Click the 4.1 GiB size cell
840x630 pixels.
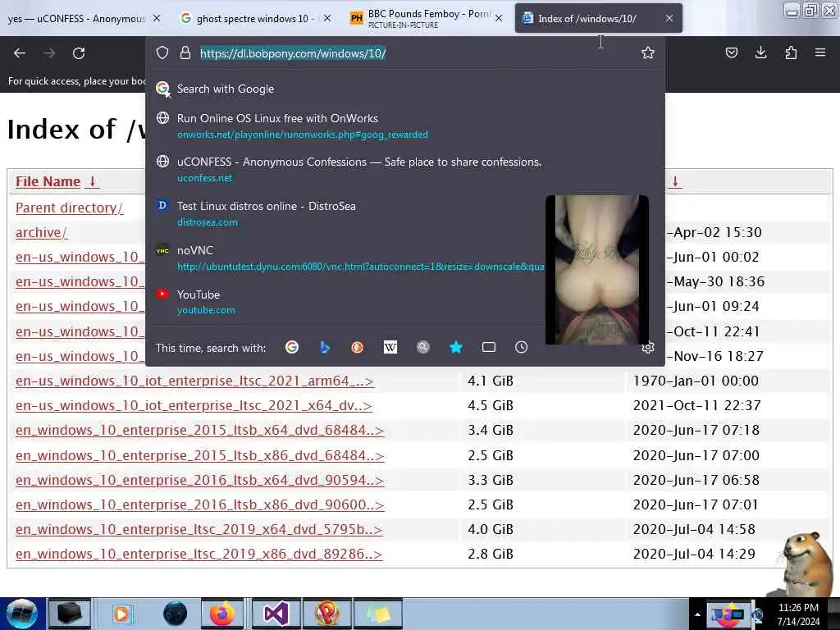click(491, 381)
